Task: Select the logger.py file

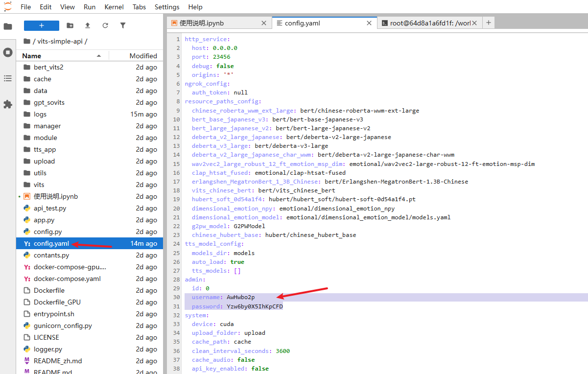Action: coord(90,349)
